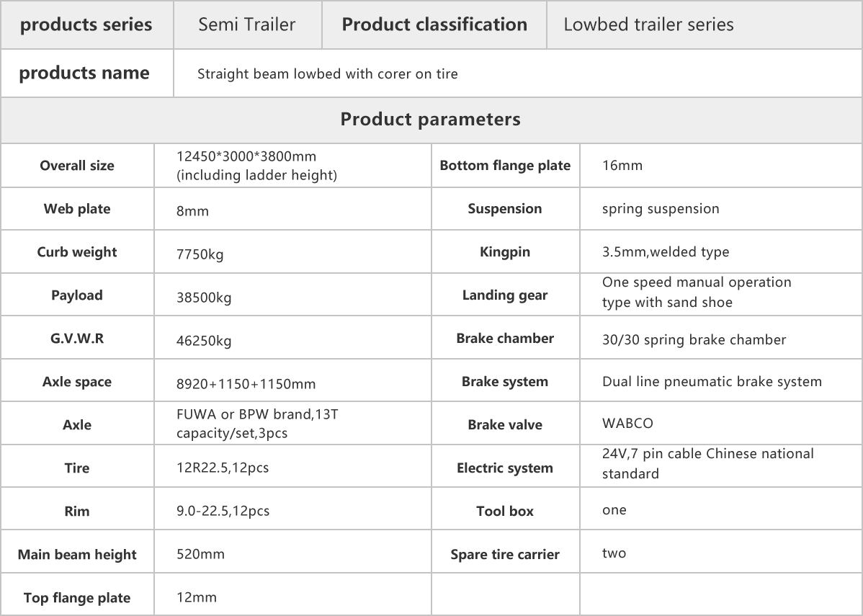The height and width of the screenshot is (616, 863).
Task: Click the 'Overall size' row label
Action: pos(77,166)
